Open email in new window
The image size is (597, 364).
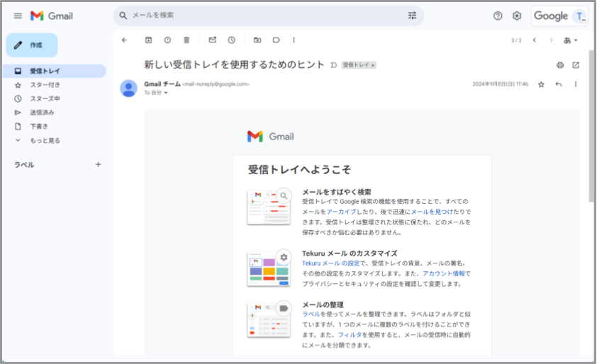[576, 65]
